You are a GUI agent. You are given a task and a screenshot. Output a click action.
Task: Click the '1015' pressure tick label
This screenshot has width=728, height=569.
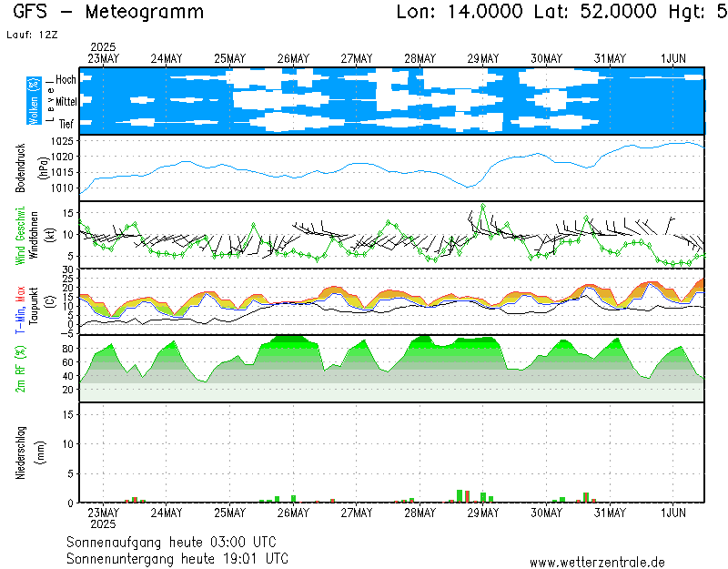pos(62,172)
